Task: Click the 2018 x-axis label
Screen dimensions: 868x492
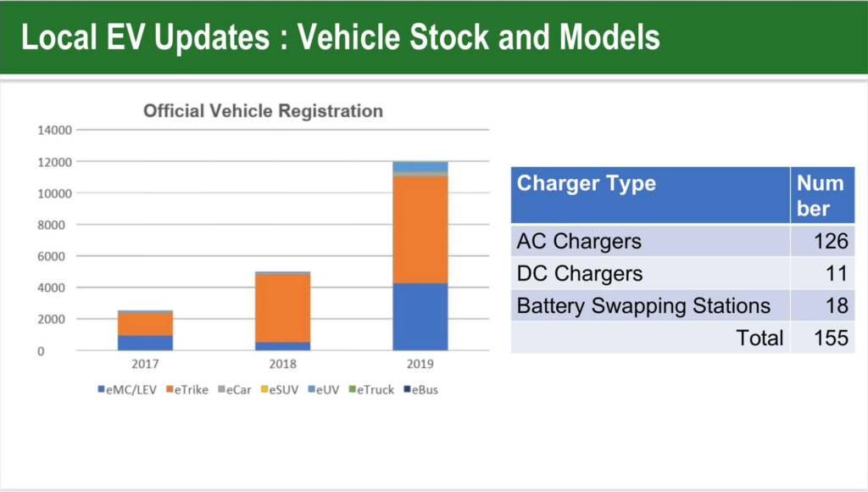Action: point(283,365)
